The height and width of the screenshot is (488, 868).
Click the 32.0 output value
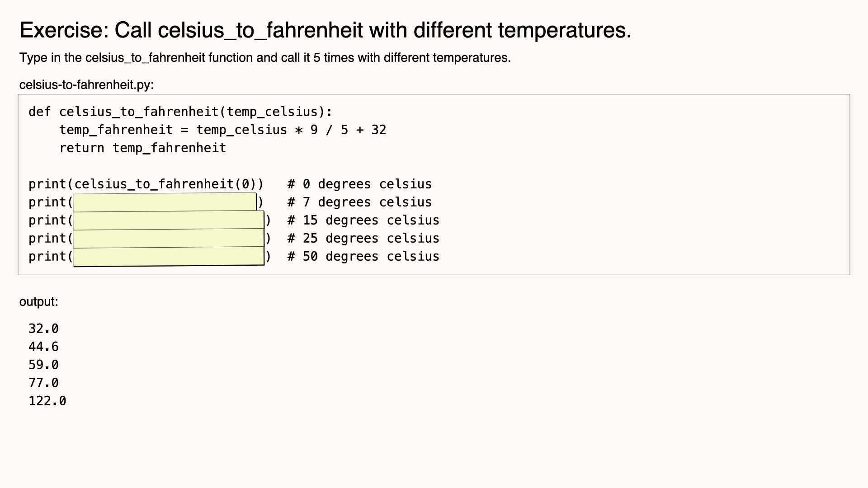(x=44, y=328)
